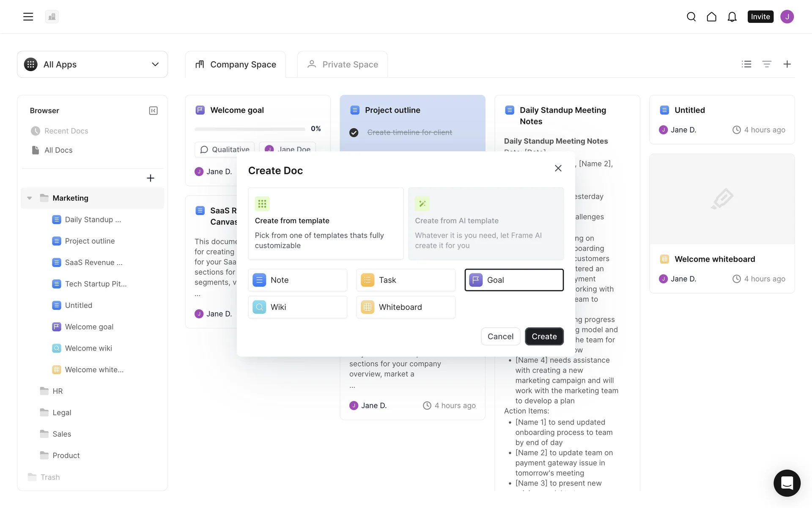The image size is (812, 508).
Task: Go to home via house icon
Action: tap(711, 17)
